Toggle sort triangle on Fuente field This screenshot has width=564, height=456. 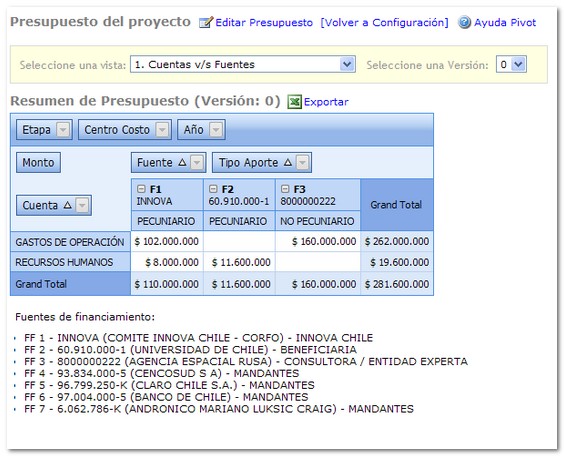pyautogui.click(x=182, y=163)
